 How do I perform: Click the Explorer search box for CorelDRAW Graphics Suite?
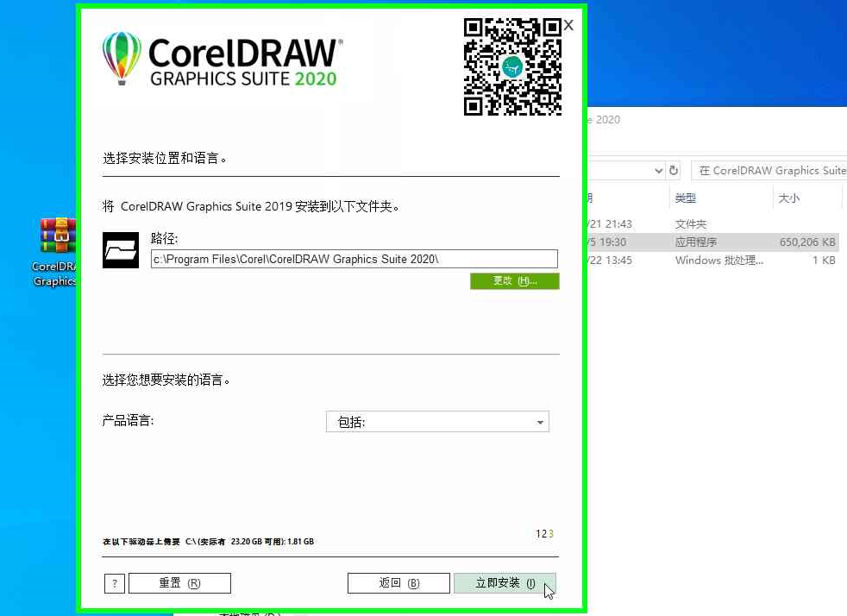pyautogui.click(x=769, y=171)
